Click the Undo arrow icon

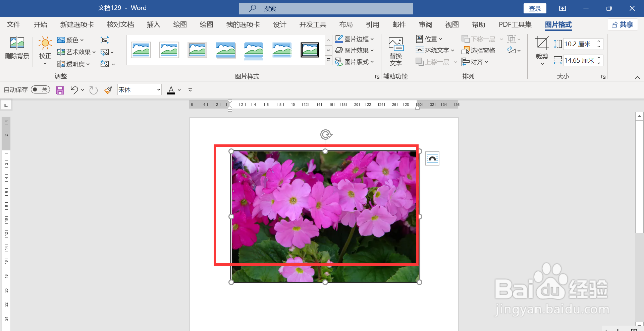click(x=74, y=90)
